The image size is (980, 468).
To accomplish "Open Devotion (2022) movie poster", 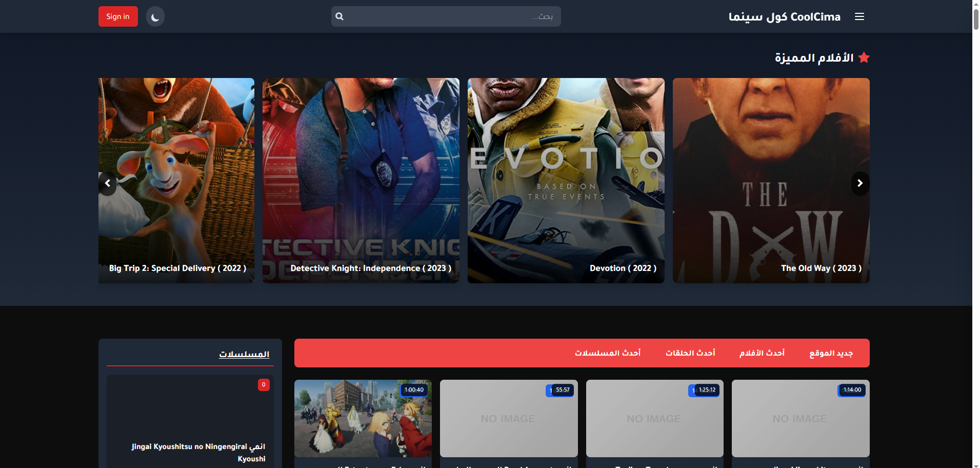I will 566,180.
